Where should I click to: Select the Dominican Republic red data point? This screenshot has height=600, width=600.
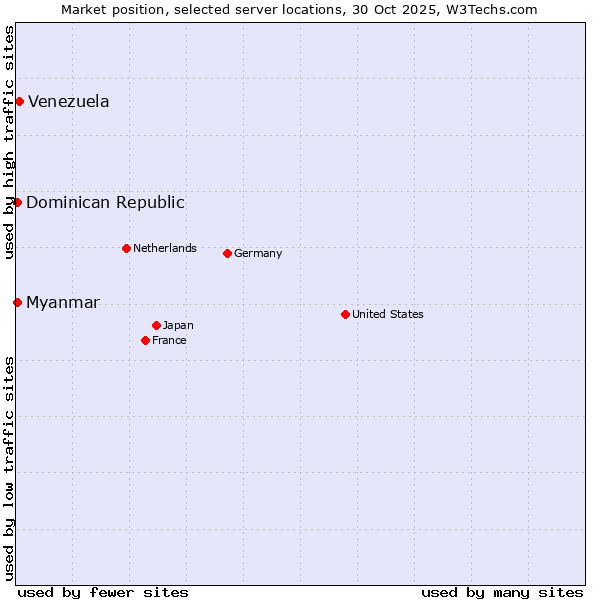pyautogui.click(x=17, y=202)
